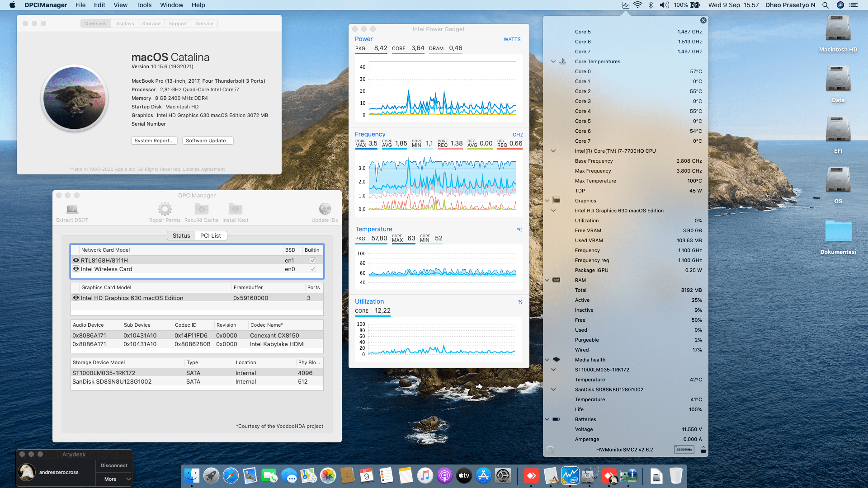Click Install Kext folder icon

(235, 209)
